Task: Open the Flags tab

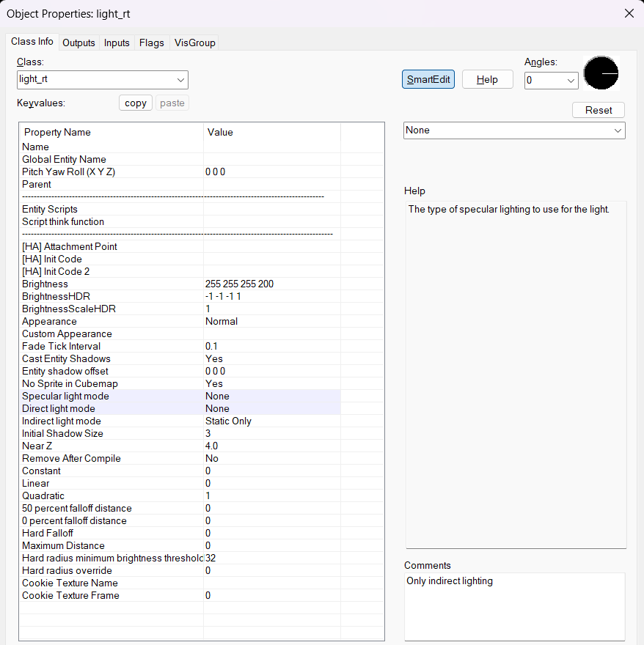Action: [x=151, y=43]
